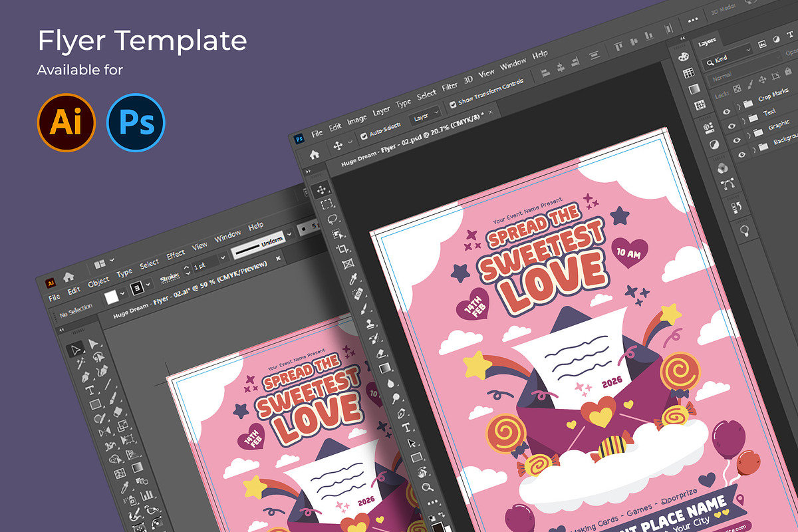Open the Adjustments panel icon in Photoshop
The height and width of the screenshot is (532, 798).
[x=714, y=144]
